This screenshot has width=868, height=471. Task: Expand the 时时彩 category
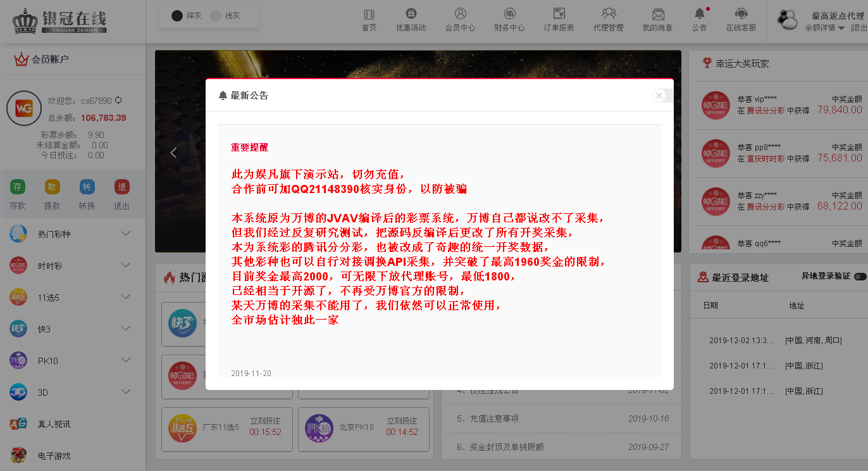click(126, 265)
